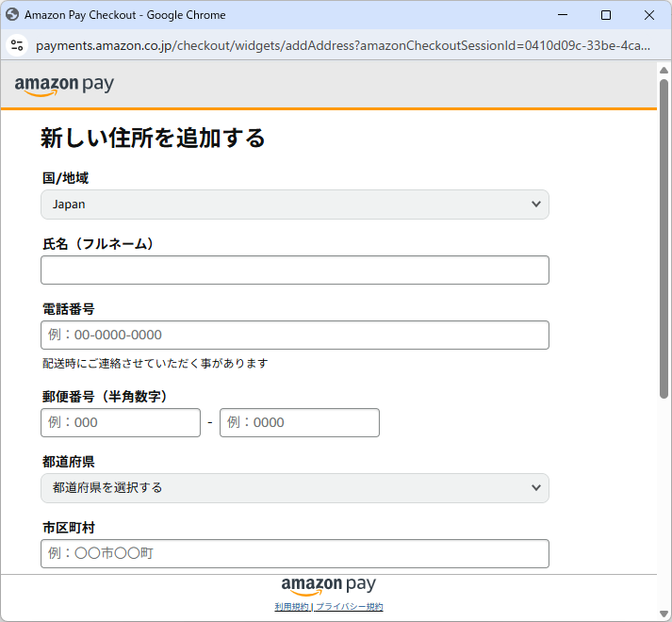Maximize the Chrome popup window
The image size is (672, 622).
click(606, 15)
